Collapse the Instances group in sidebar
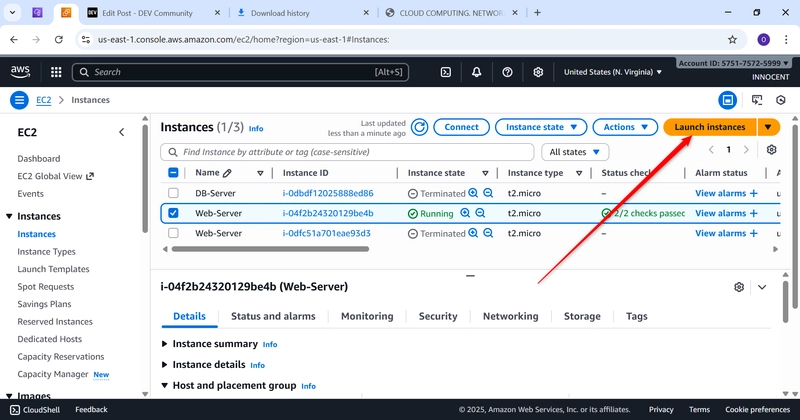 tap(9, 216)
